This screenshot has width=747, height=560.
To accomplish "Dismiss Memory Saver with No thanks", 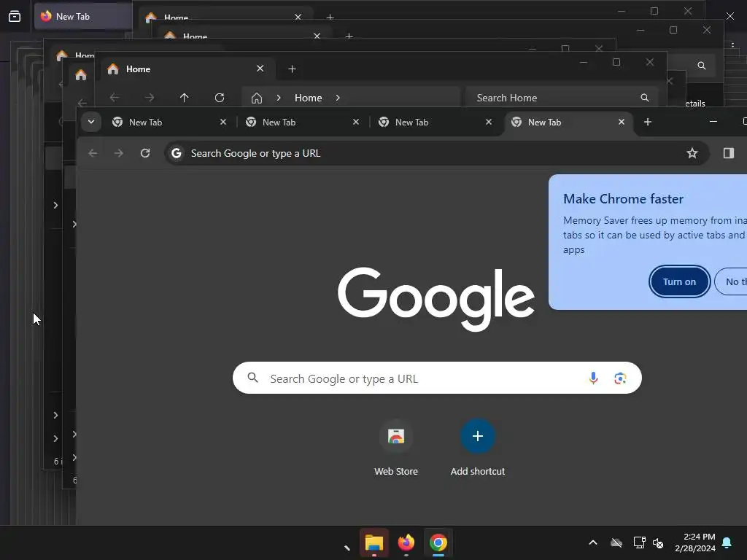I will click(731, 281).
